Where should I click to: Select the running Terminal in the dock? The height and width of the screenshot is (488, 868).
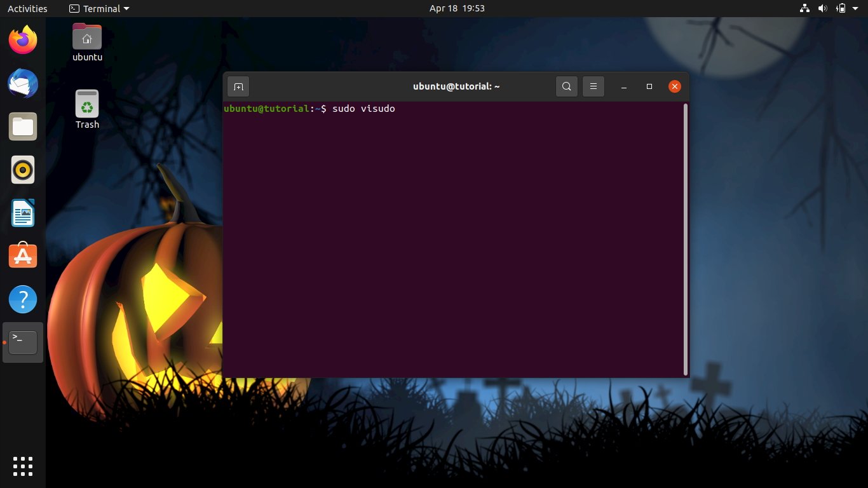22,342
